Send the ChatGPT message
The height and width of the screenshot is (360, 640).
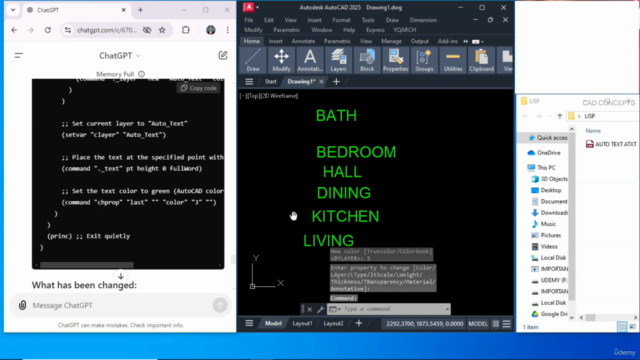pos(220,305)
